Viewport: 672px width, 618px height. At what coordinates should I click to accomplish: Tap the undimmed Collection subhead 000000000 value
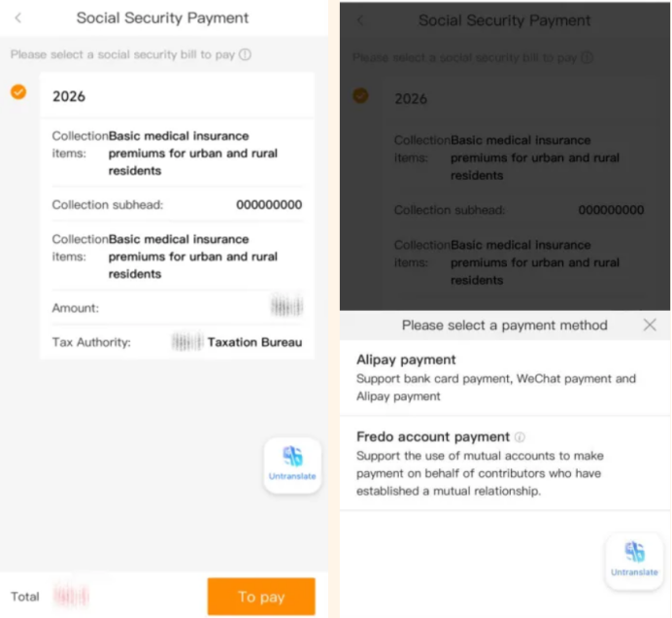pos(269,205)
